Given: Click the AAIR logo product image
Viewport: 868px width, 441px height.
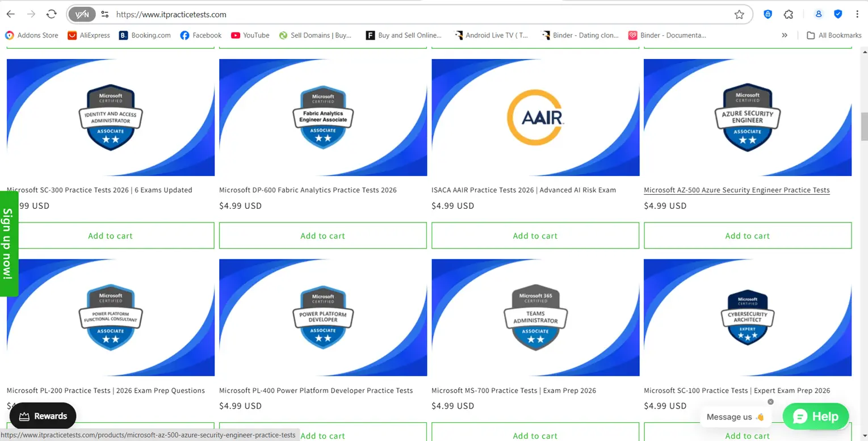Looking at the screenshot, I should (535, 117).
